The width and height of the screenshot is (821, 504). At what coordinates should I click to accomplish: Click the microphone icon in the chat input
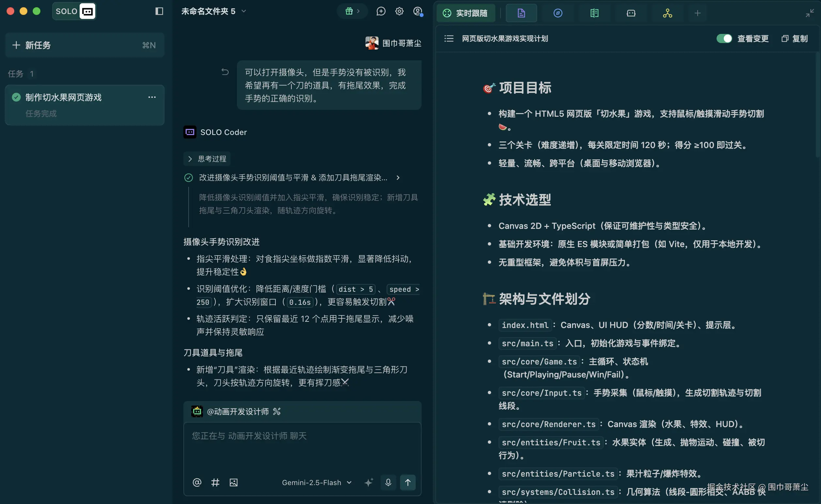click(388, 482)
